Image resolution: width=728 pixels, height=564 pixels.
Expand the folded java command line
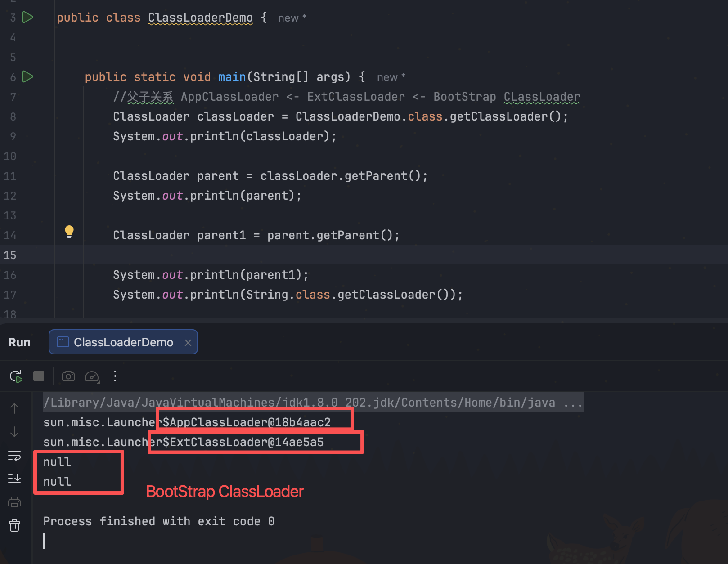(573, 403)
